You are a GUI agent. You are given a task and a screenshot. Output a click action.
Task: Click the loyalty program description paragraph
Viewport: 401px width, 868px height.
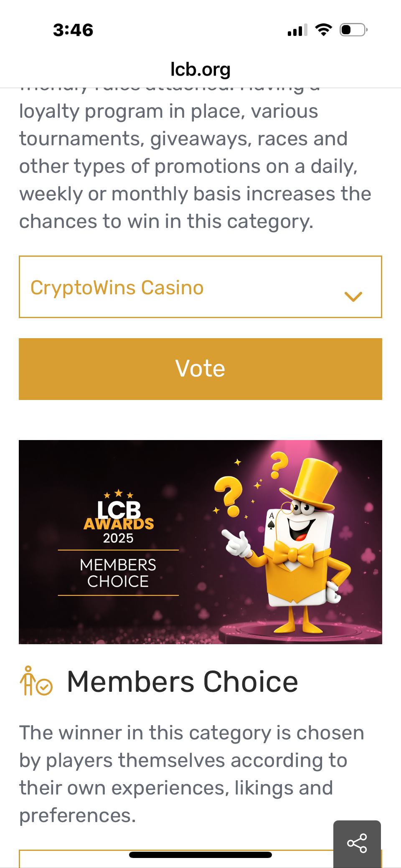(192, 166)
